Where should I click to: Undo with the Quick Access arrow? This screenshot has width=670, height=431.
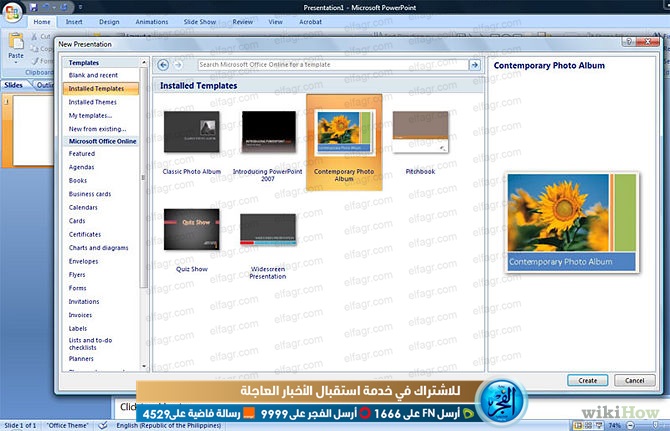45,7
